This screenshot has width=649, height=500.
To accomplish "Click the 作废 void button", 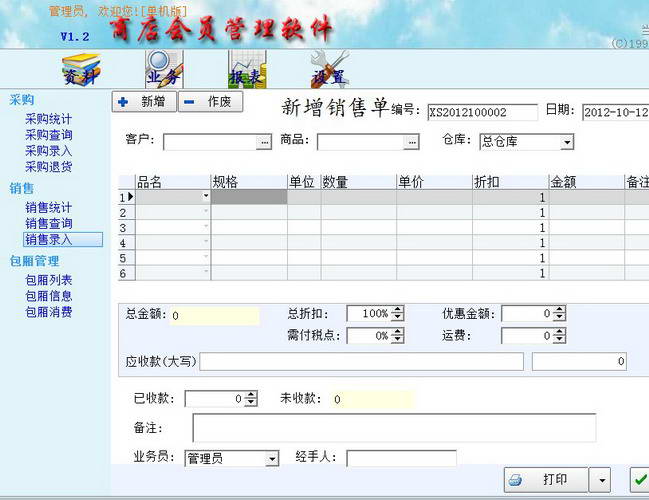I will pos(210,102).
